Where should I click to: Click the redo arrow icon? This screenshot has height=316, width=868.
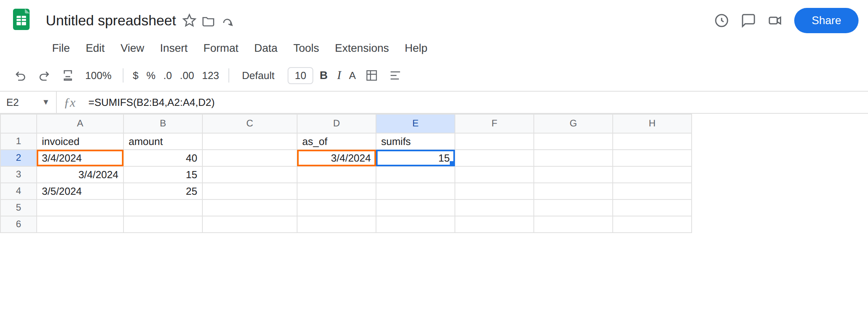pyautogui.click(x=44, y=75)
